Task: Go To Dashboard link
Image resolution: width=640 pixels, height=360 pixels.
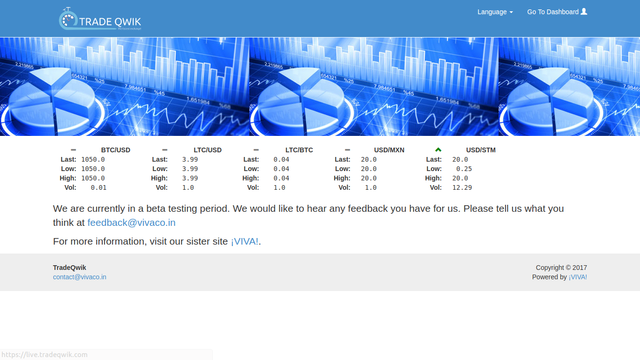Action: 557,12
